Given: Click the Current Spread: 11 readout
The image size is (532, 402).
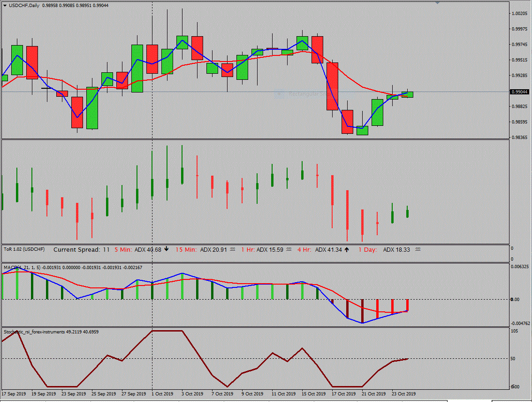Looking at the screenshot, I should [81, 250].
